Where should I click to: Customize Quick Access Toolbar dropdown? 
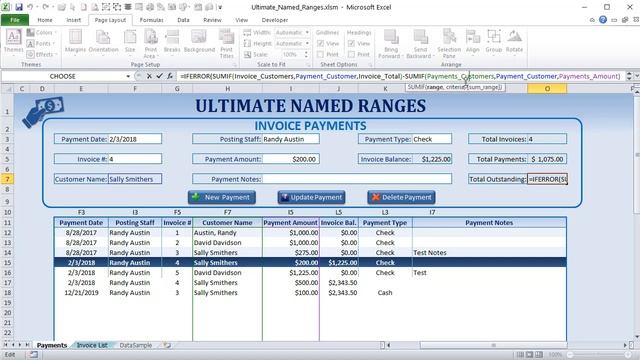coord(220,7)
